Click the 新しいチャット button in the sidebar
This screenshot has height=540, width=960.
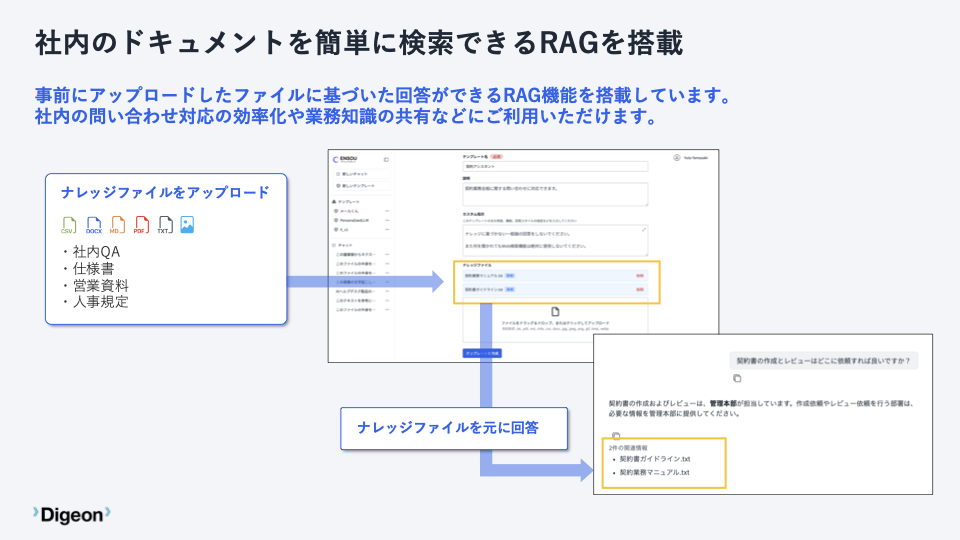click(361, 174)
